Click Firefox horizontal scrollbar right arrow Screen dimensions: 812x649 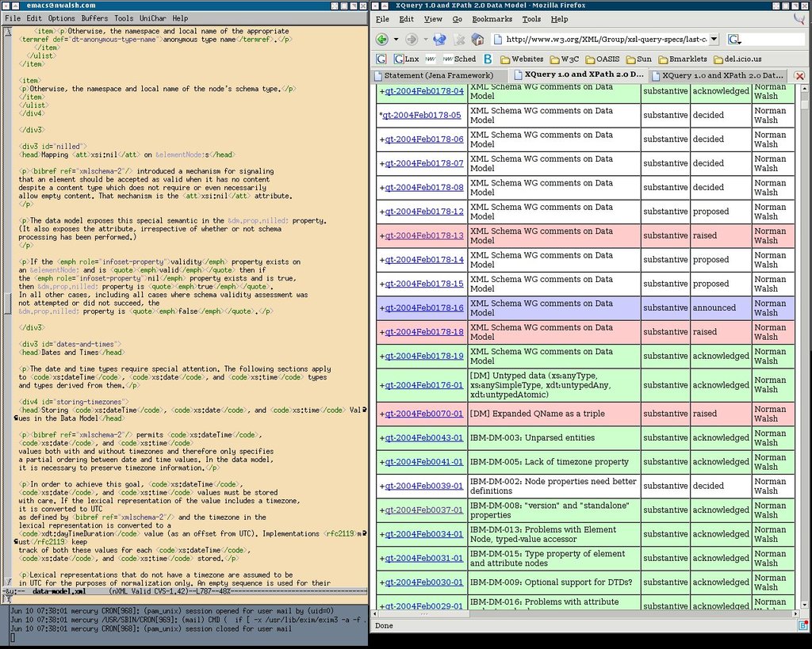[796, 614]
